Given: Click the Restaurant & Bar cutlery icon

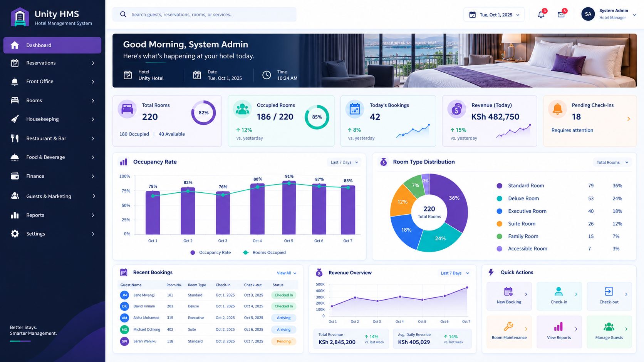Looking at the screenshot, I should click(x=15, y=138).
